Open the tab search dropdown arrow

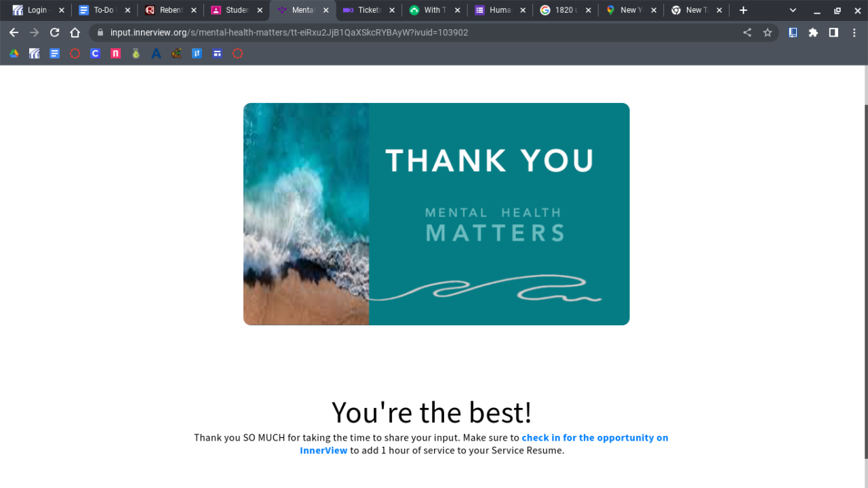(x=793, y=10)
